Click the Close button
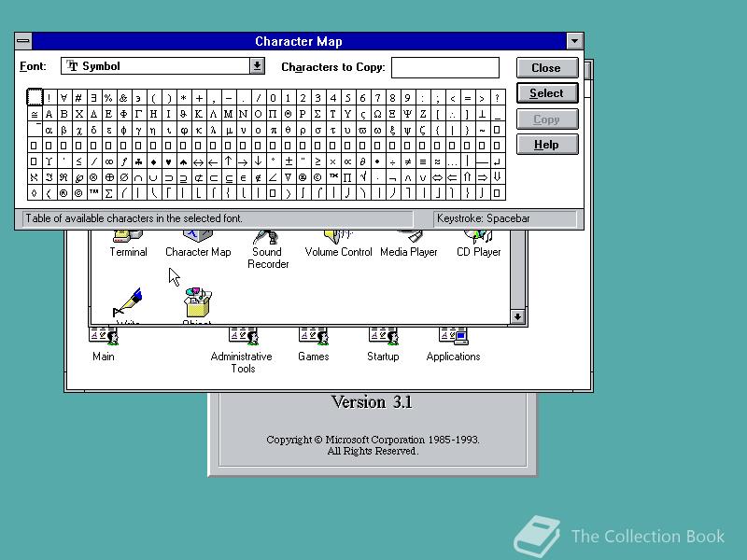Screen dimensions: 747x560 pyautogui.click(x=547, y=67)
